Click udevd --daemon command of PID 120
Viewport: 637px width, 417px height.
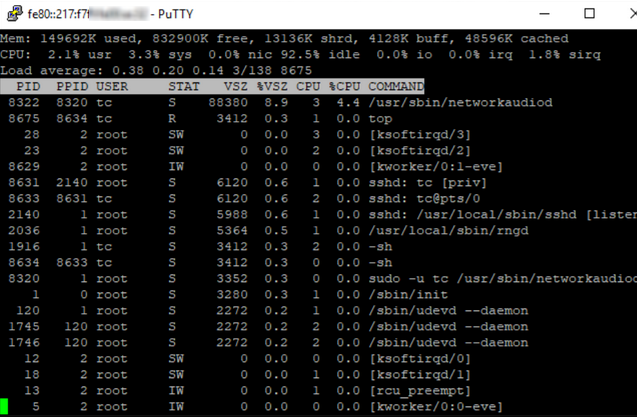pyautogui.click(x=448, y=311)
